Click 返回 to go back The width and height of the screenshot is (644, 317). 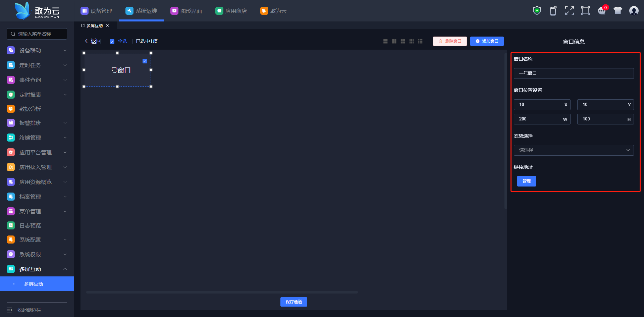point(93,41)
